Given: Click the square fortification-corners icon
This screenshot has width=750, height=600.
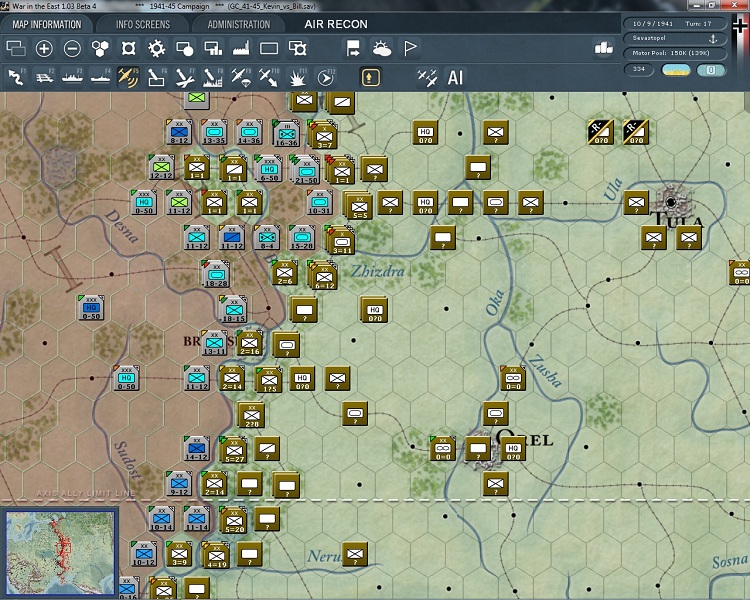Looking at the screenshot, I should (x=128, y=48).
